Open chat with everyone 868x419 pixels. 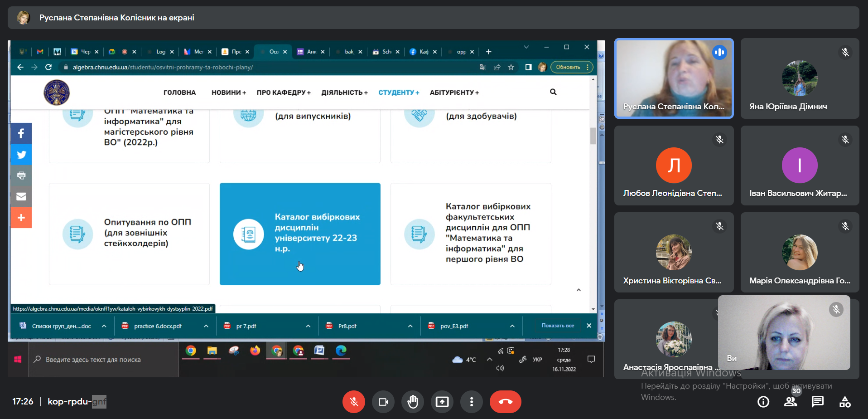pos(818,402)
